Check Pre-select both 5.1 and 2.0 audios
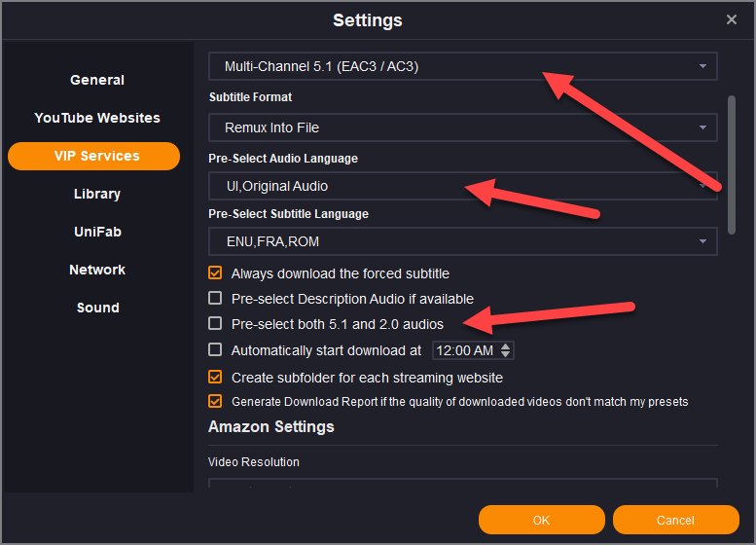 pyautogui.click(x=216, y=324)
